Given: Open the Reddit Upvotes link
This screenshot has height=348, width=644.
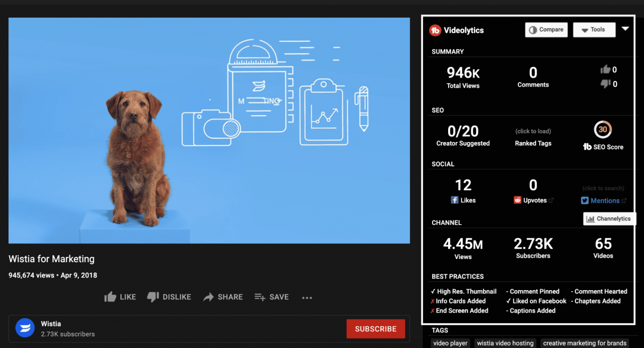Looking at the screenshot, I should pos(534,200).
